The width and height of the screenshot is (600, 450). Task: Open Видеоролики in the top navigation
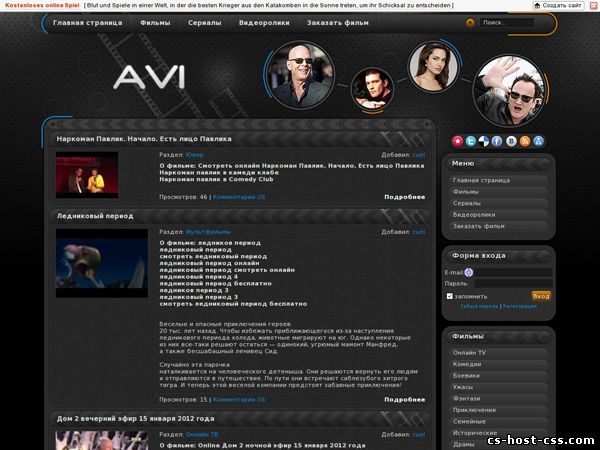click(264, 23)
